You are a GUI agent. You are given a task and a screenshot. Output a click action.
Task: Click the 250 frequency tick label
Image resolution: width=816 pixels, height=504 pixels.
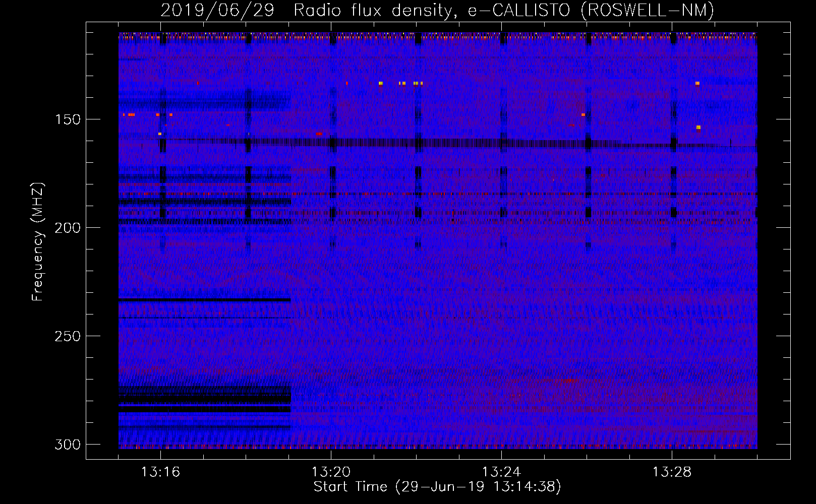68,336
